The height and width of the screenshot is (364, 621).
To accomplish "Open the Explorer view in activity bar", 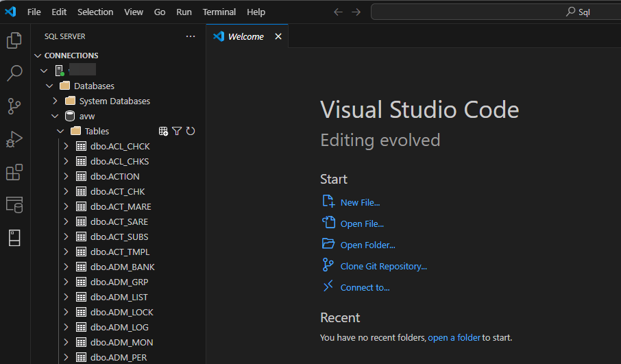I will tap(14, 40).
